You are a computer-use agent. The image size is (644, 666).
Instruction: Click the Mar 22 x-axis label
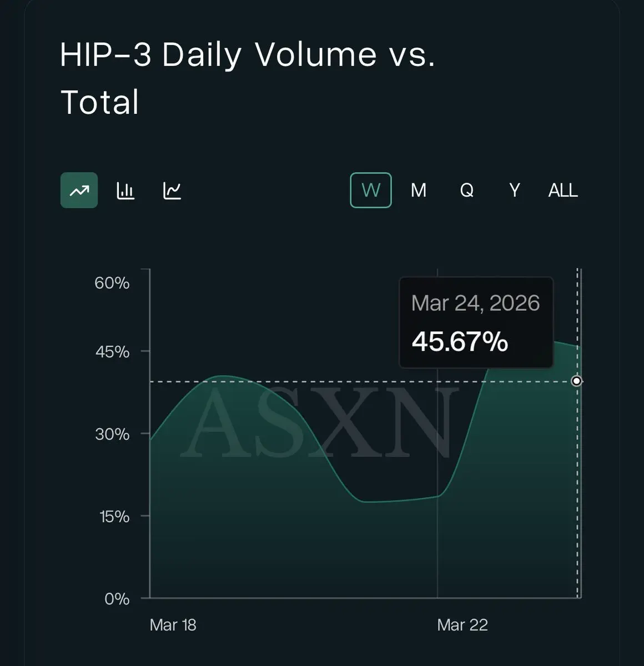pos(462,625)
